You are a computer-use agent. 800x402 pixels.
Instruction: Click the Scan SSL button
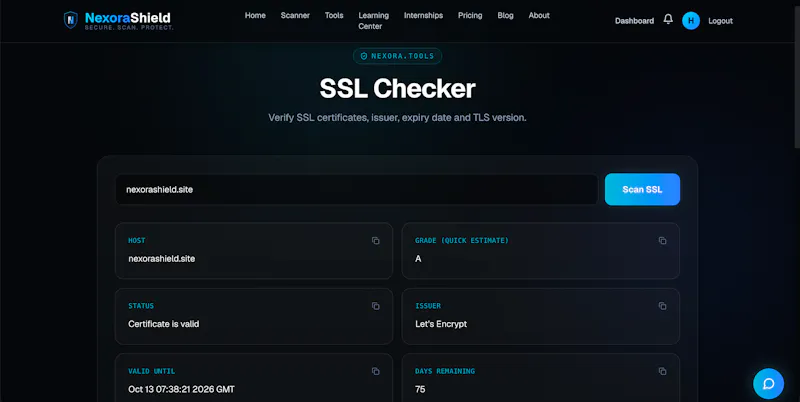coord(642,189)
